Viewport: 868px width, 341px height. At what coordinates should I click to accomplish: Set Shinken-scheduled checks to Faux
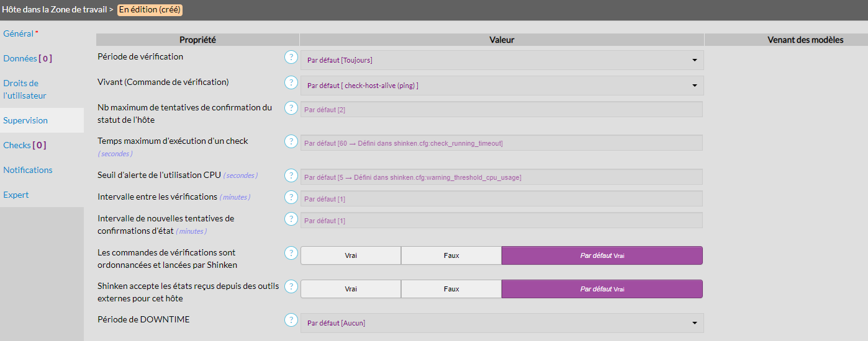pos(451,255)
